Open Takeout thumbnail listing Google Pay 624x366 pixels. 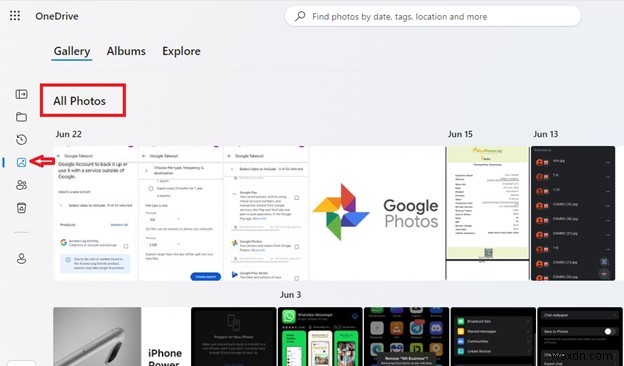coord(266,213)
